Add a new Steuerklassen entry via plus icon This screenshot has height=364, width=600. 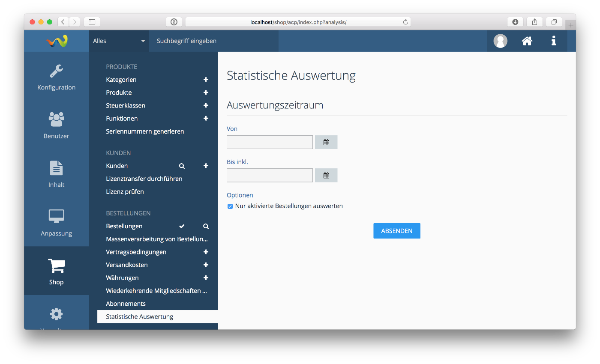pyautogui.click(x=206, y=105)
